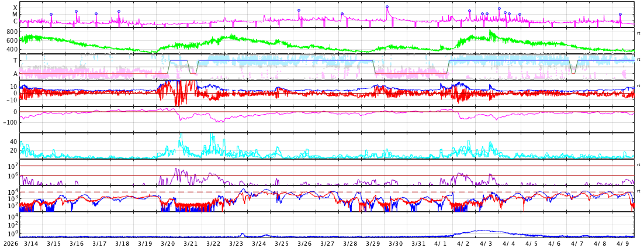Click the 'A' sector polarity label
The width and height of the screenshot is (644, 248).
tap(16, 74)
